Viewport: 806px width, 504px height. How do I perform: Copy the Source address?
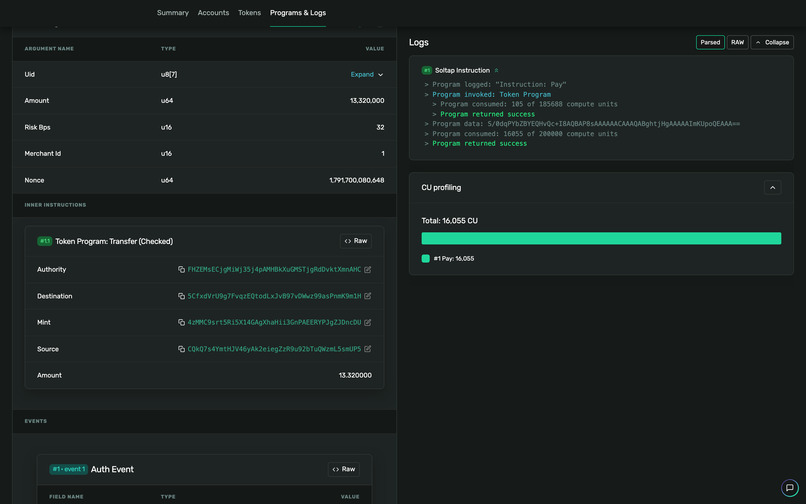click(x=181, y=349)
